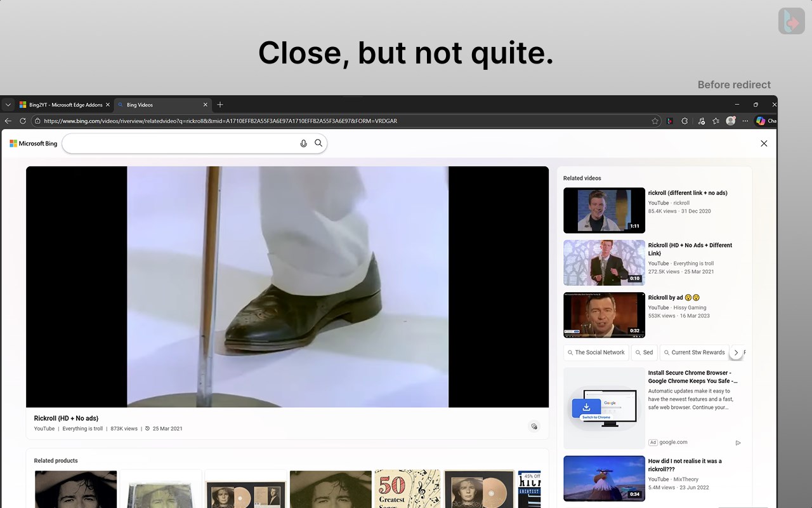Open the 'Rickroll by ad' title link
The height and width of the screenshot is (508, 812).
click(674, 297)
